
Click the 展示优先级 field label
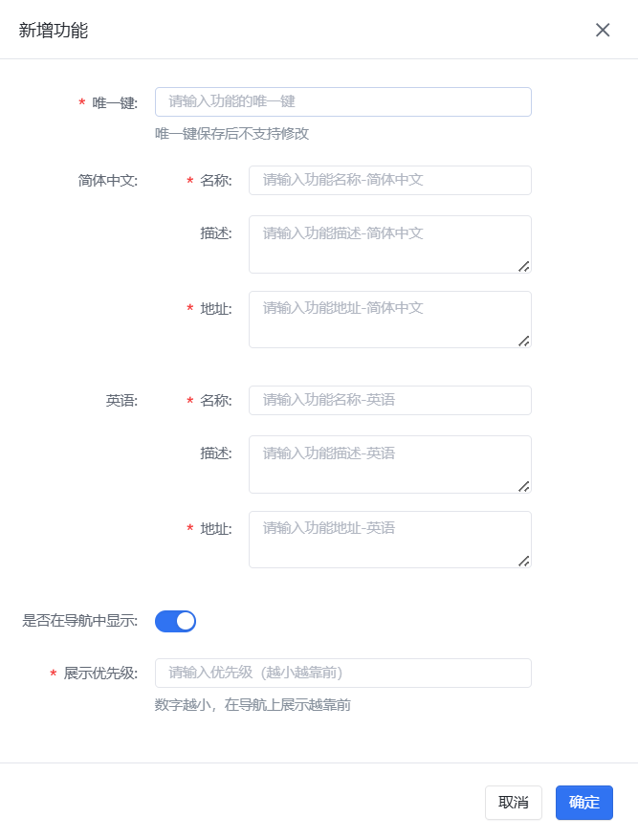[100, 674]
